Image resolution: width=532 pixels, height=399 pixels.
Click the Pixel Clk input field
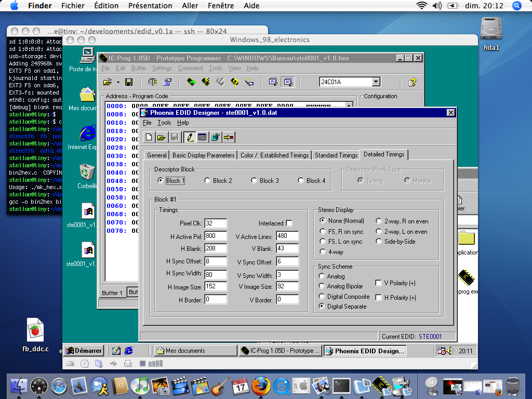tap(216, 223)
